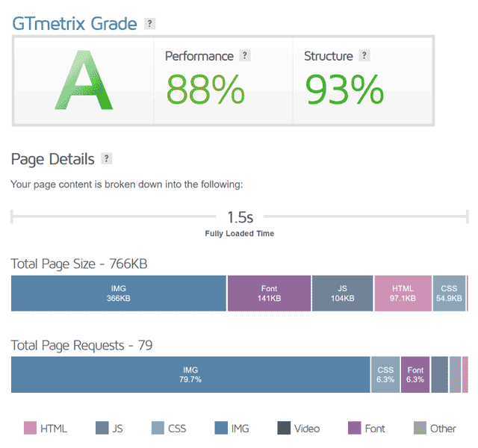
Task: Open the help icon beside Page Details
Action: (106, 158)
